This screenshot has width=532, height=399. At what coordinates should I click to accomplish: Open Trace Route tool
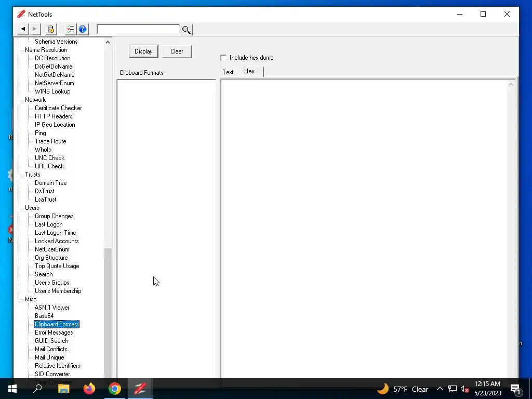tap(50, 141)
